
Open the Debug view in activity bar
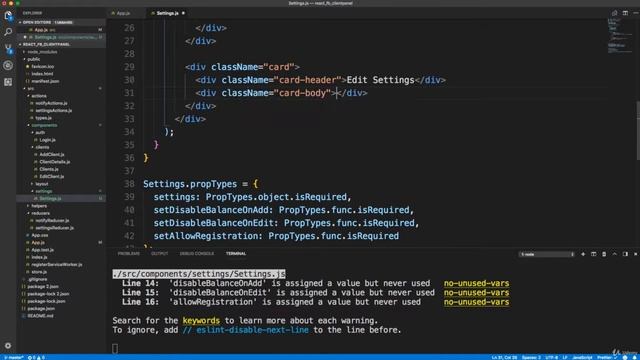click(8, 65)
